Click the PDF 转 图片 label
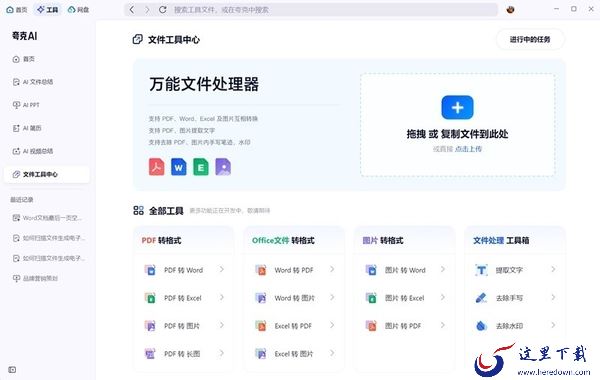 [182, 326]
